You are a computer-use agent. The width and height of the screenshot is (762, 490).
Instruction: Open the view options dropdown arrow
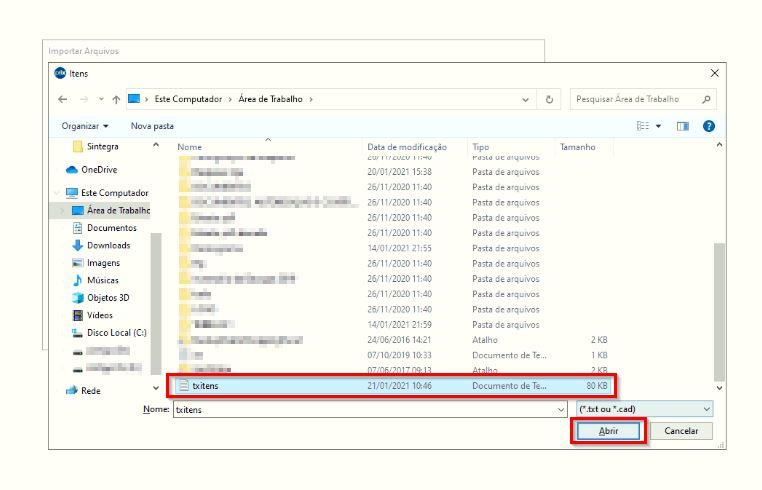point(658,126)
